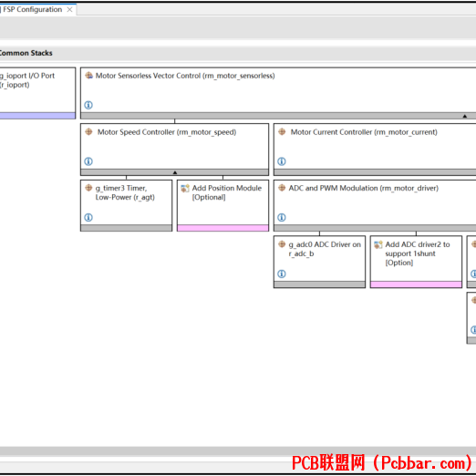Click the Add ADC driver2 icon
The width and height of the screenshot is (476, 476).
point(378,244)
